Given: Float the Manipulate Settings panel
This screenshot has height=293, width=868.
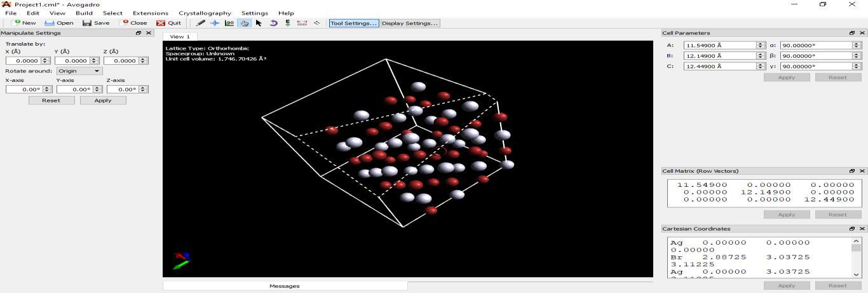Looking at the screenshot, I should 139,33.
